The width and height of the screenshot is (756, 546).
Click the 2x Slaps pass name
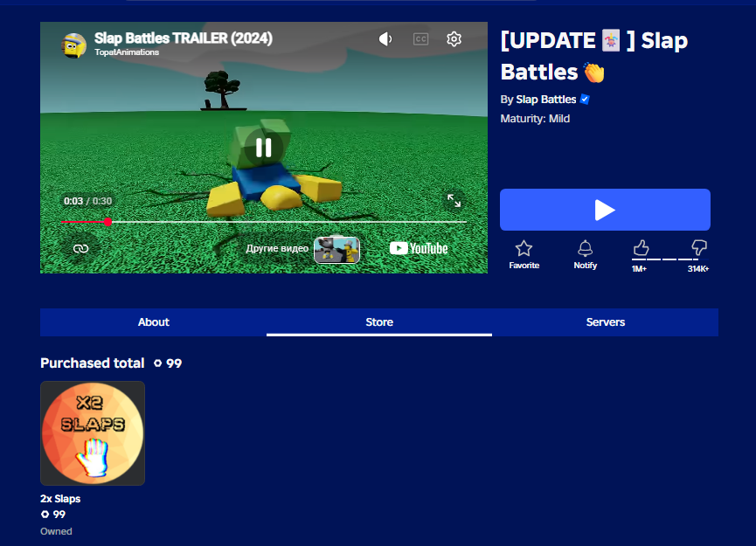(x=60, y=499)
